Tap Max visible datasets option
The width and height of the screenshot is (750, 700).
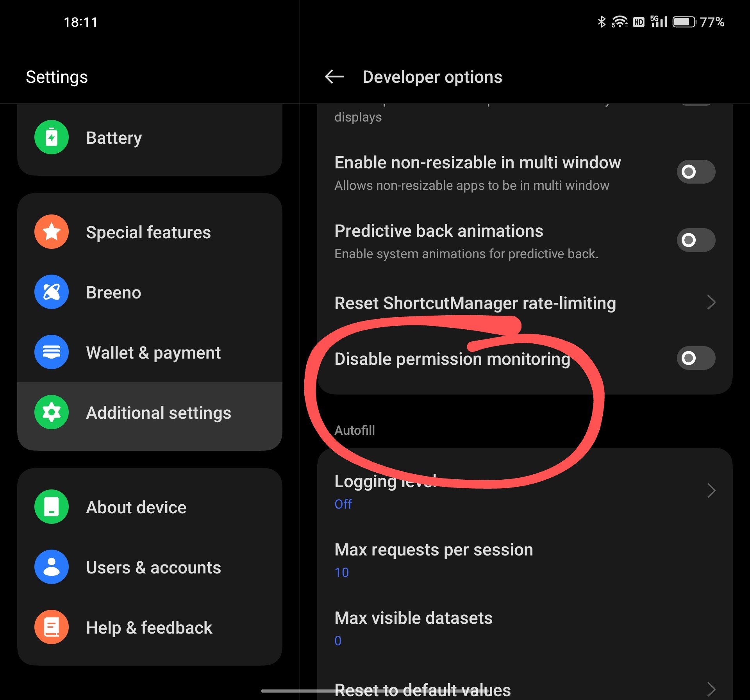click(525, 628)
